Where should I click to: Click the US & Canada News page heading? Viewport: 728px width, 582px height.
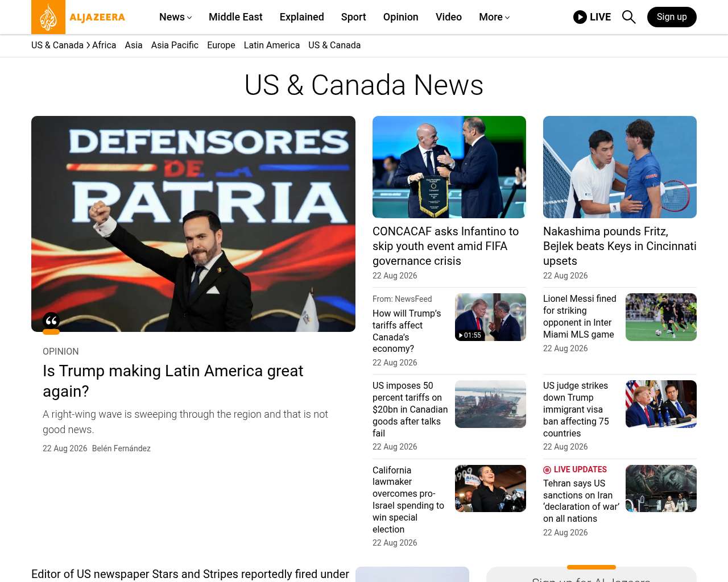point(364,85)
